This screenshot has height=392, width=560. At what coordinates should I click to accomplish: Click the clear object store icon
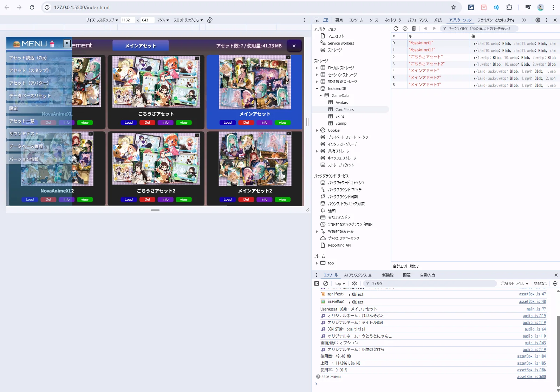pyautogui.click(x=405, y=28)
